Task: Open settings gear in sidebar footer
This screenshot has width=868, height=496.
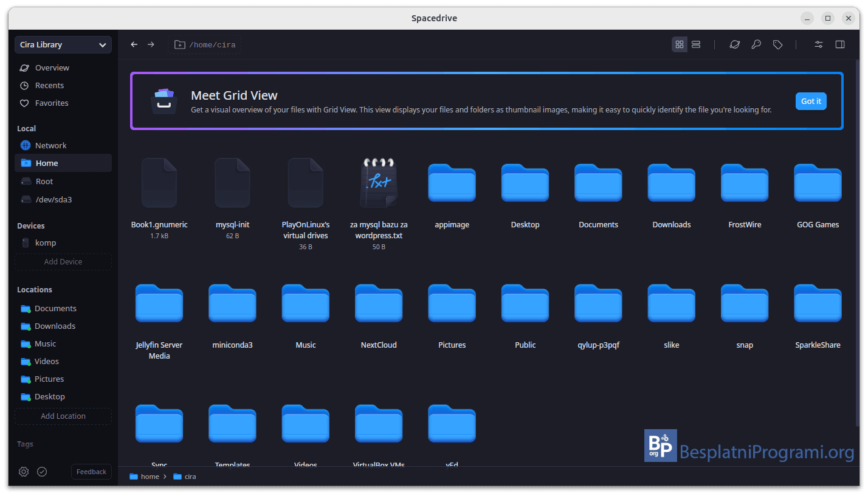Action: (24, 472)
